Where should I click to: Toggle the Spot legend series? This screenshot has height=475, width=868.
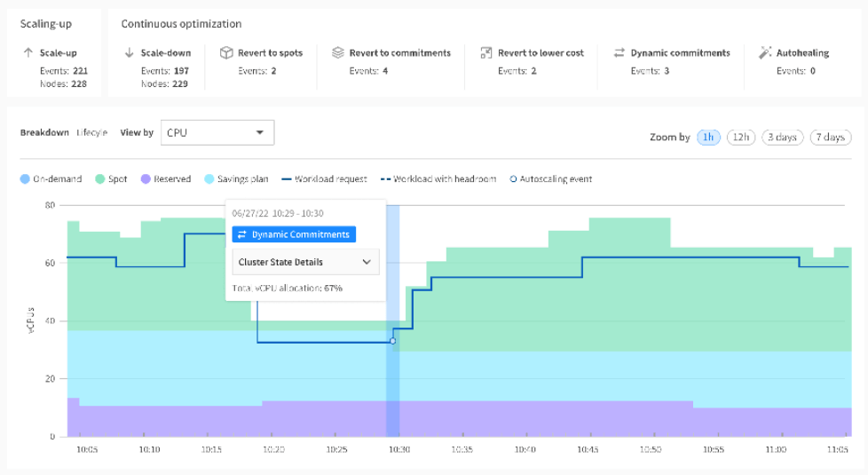[x=111, y=178]
